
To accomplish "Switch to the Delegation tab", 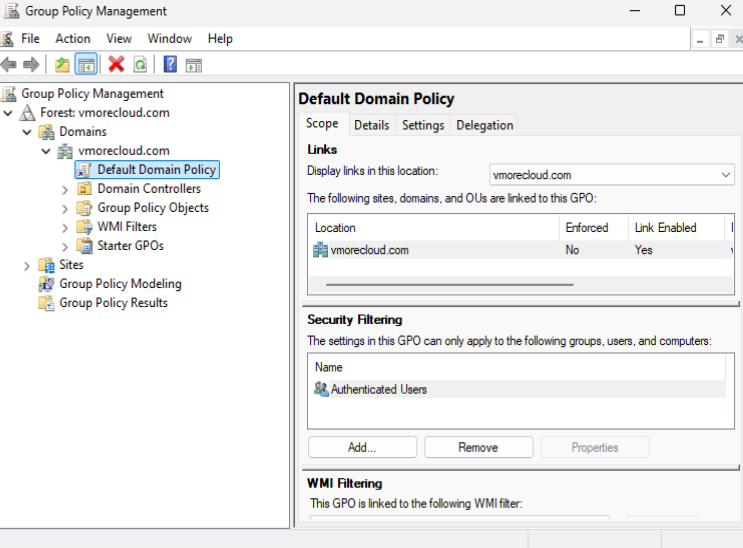I will pos(485,125).
